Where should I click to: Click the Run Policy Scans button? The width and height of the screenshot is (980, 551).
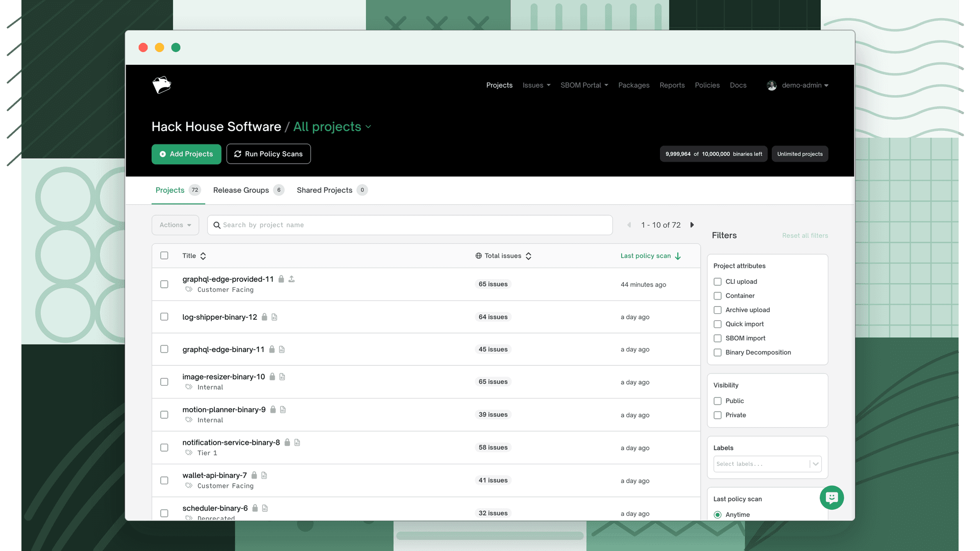[268, 154]
